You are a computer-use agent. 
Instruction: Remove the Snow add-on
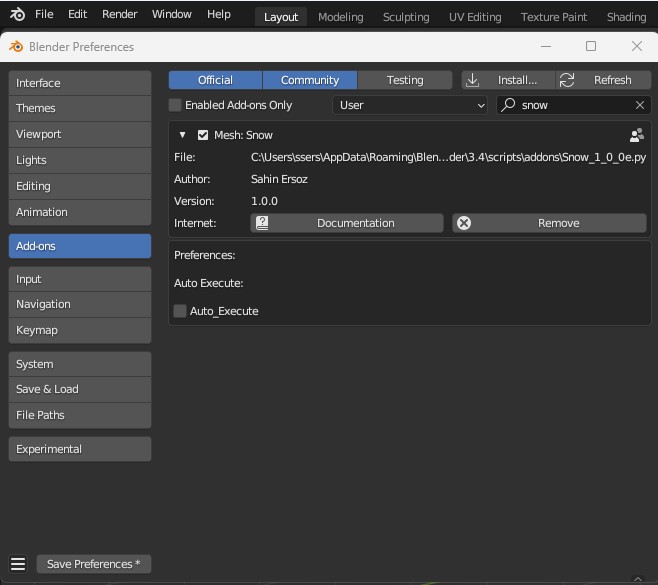(549, 223)
